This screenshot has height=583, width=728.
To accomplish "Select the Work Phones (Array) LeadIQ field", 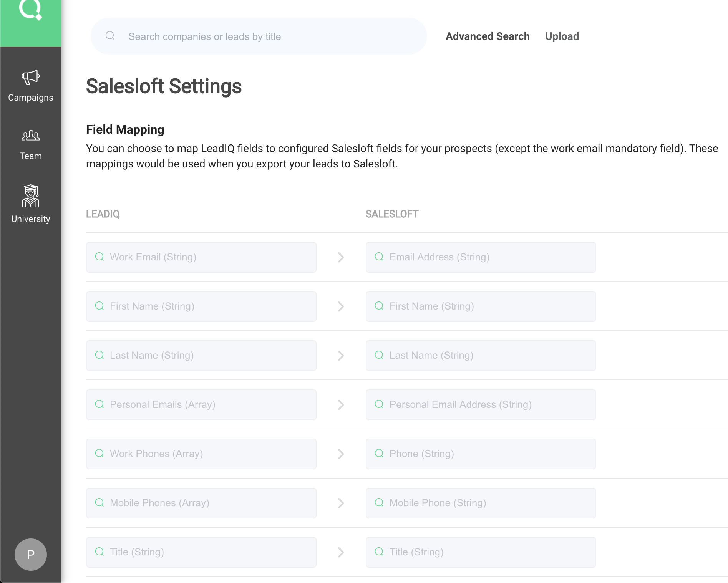I will click(x=201, y=454).
